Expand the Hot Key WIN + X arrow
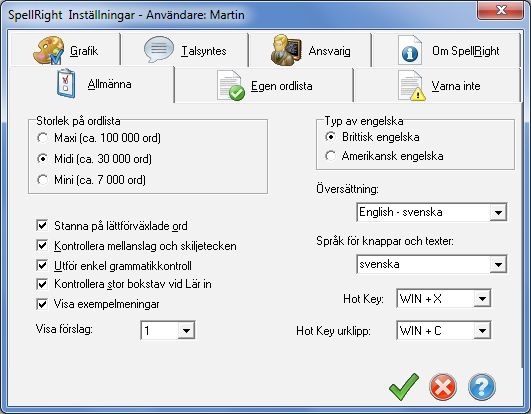 (482, 299)
